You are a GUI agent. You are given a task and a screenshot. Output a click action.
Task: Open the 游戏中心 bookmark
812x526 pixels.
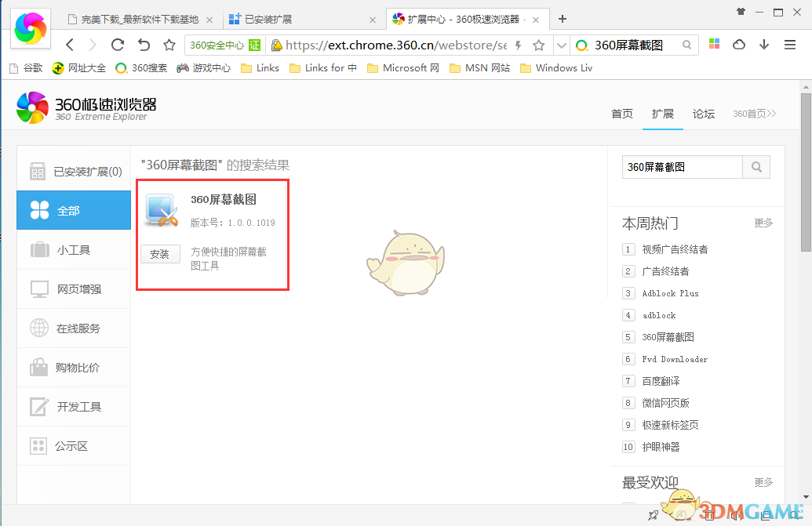point(203,67)
